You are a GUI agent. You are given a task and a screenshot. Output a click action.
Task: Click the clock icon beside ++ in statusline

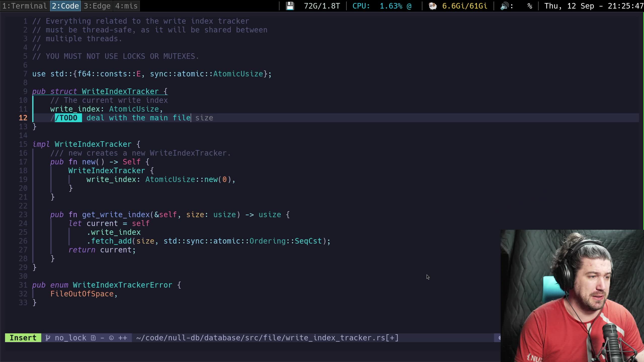[x=111, y=338]
